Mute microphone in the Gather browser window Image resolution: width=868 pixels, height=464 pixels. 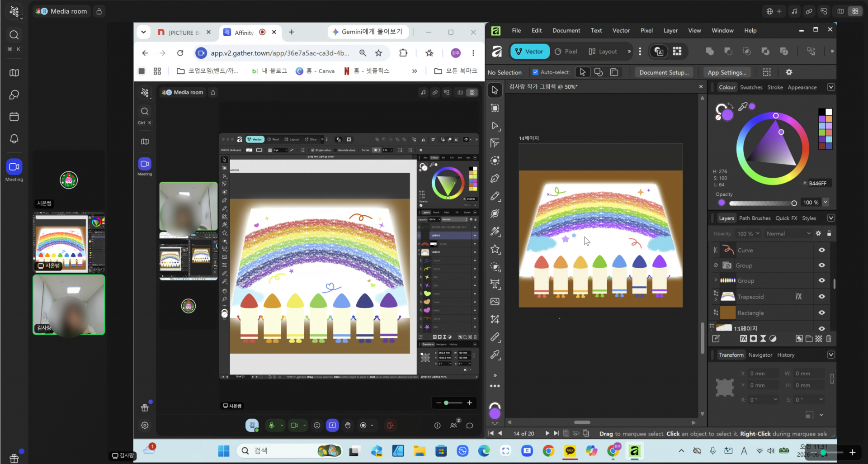click(x=272, y=426)
